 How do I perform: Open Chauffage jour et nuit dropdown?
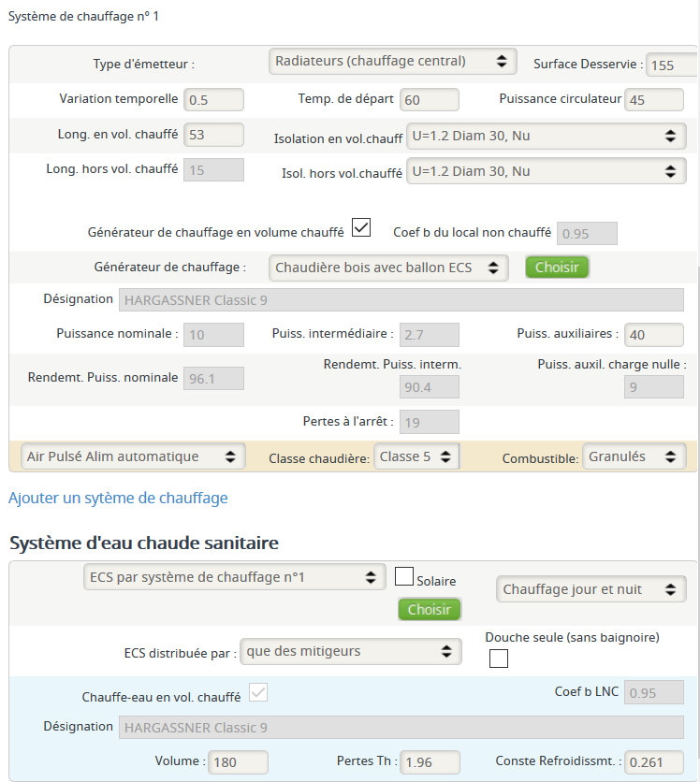[591, 589]
